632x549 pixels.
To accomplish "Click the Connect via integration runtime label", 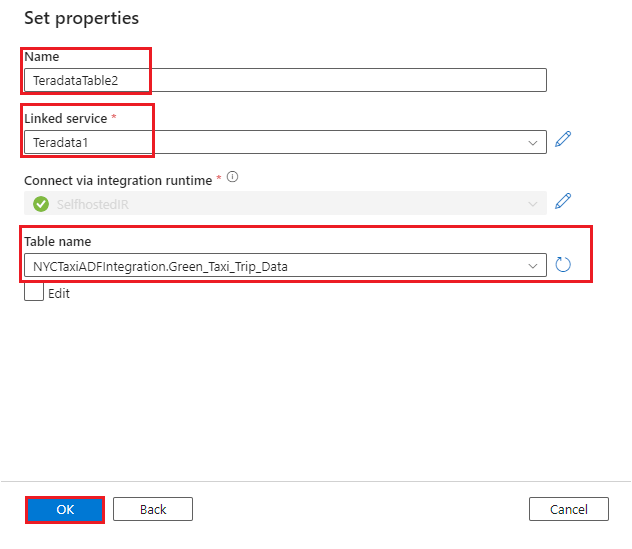I will [118, 181].
